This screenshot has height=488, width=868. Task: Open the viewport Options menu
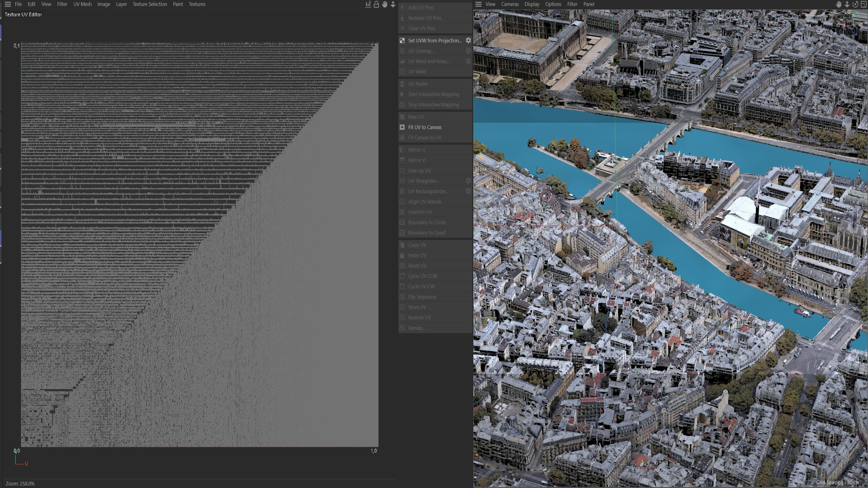pos(553,4)
